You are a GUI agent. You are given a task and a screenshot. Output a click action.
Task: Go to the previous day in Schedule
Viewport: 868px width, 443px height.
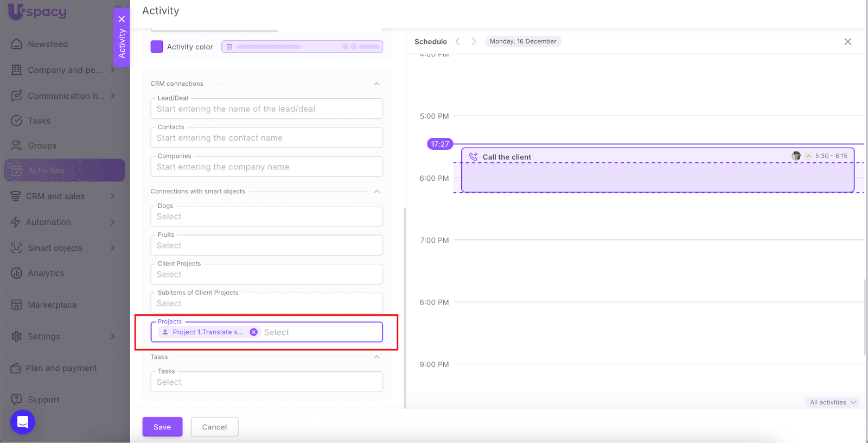point(458,41)
